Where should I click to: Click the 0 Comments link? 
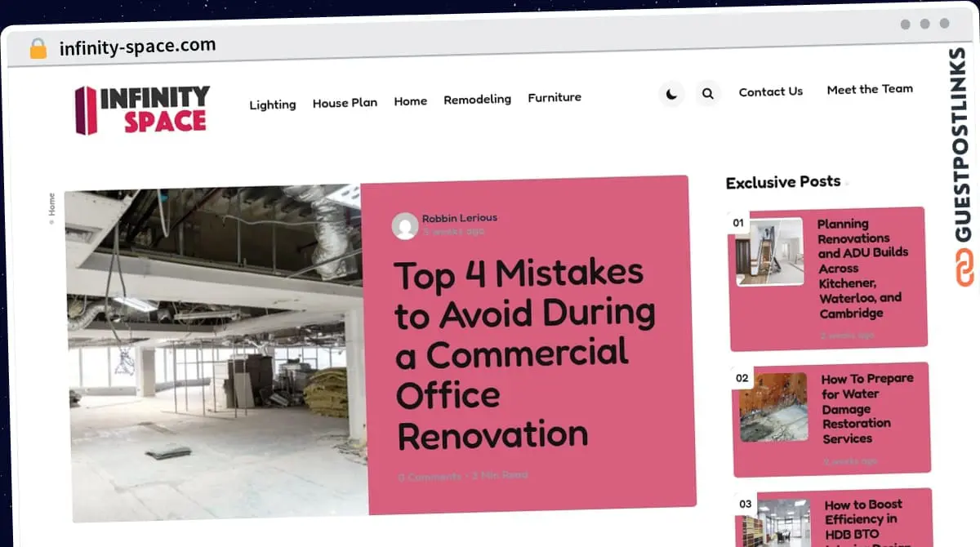(430, 477)
